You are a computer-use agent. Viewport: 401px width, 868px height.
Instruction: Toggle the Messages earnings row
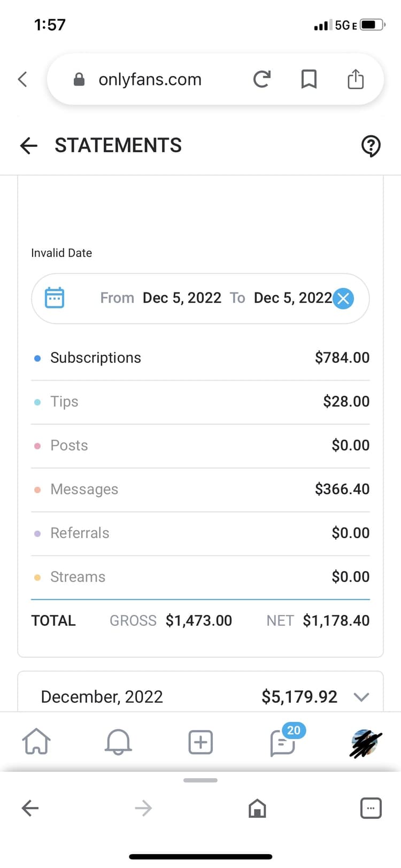tap(200, 489)
